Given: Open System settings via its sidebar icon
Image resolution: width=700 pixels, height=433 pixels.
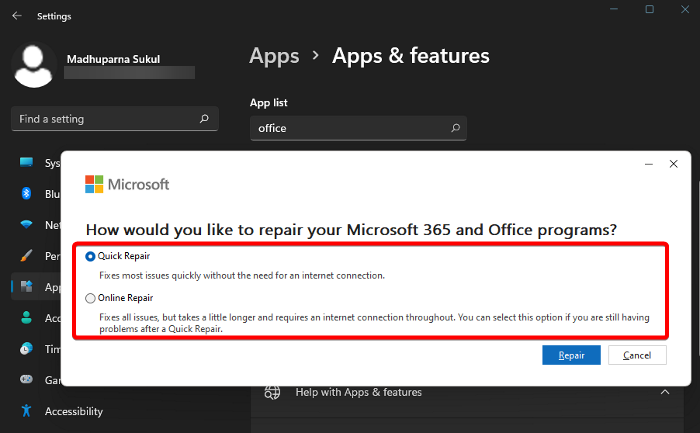Looking at the screenshot, I should [x=26, y=164].
